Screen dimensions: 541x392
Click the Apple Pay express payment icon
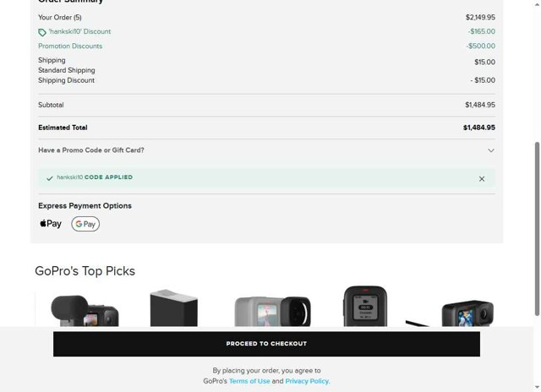pos(51,224)
